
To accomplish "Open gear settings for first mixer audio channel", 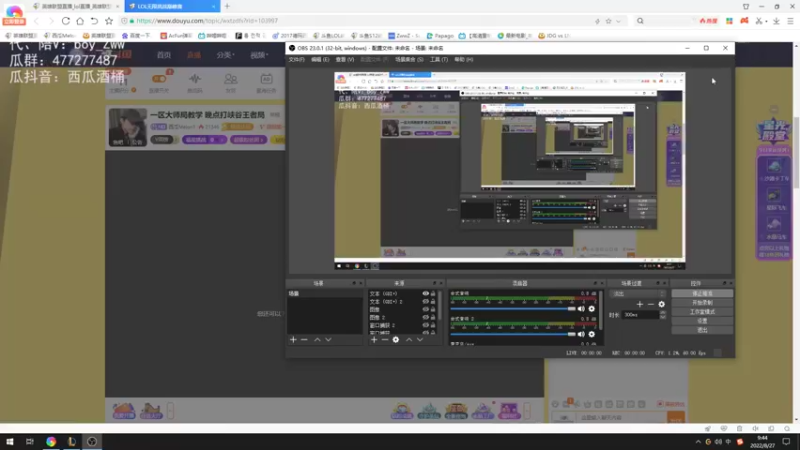I will tap(592, 309).
